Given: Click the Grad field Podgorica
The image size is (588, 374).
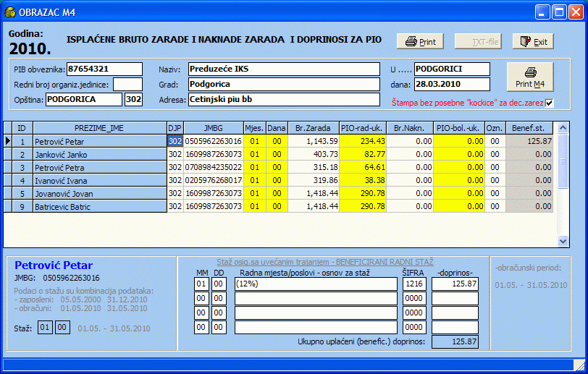Looking at the screenshot, I should click(x=284, y=85).
